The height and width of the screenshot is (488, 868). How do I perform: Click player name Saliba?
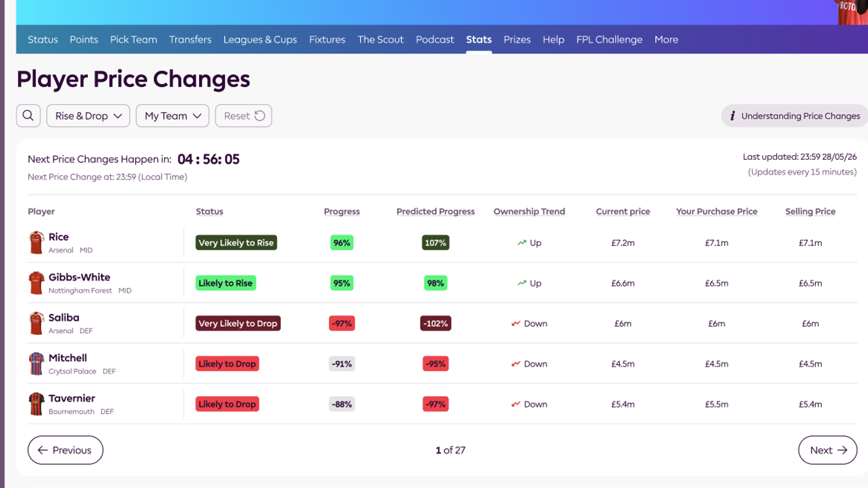tap(64, 317)
